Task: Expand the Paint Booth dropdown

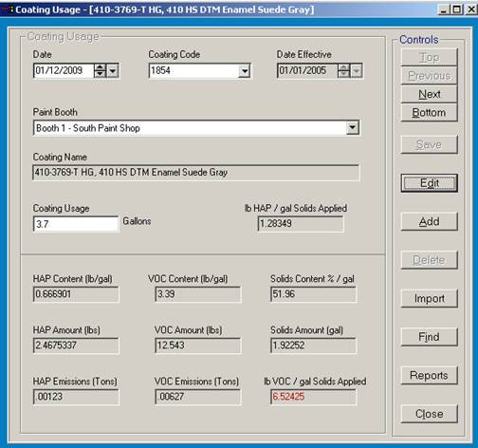Action: point(352,128)
